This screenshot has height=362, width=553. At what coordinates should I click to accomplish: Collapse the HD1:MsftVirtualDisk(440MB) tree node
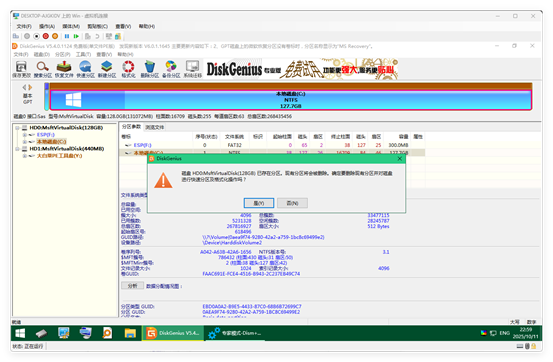17,149
